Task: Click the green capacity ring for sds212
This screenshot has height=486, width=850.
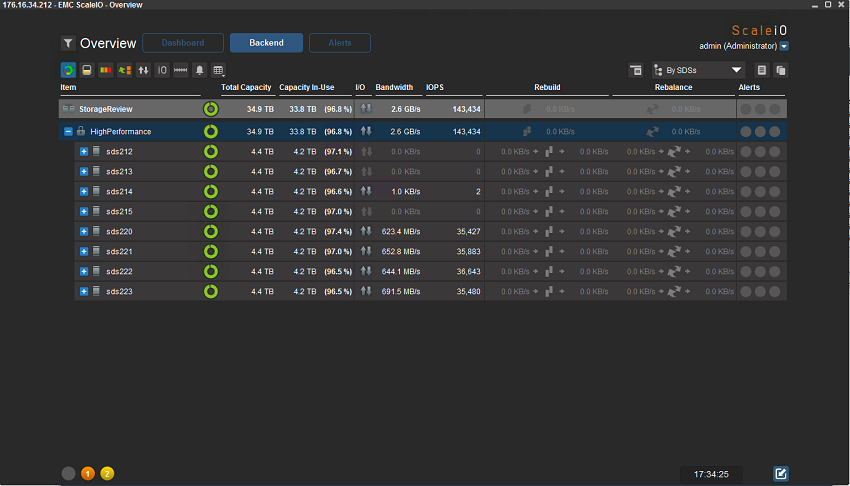Action: (211, 152)
